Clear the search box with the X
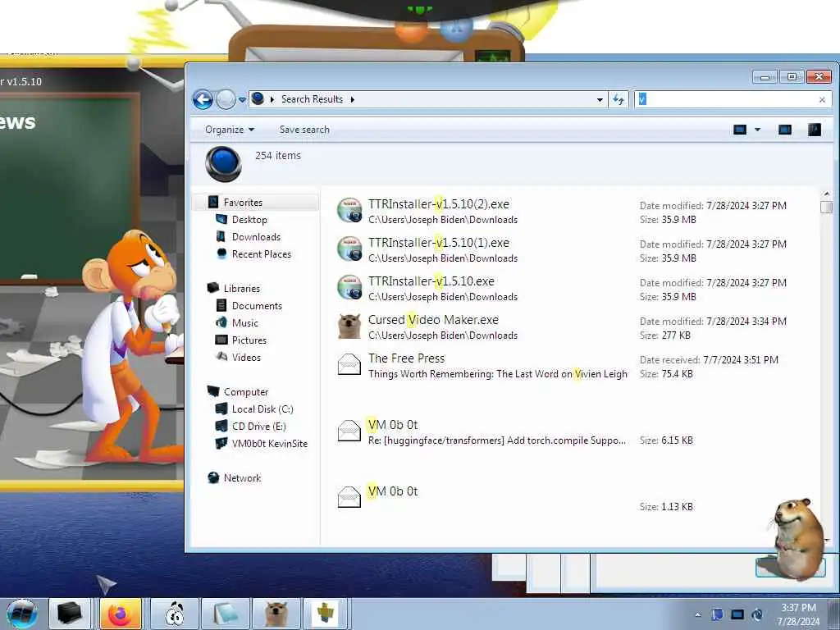The height and width of the screenshot is (630, 840). pyautogui.click(x=822, y=99)
